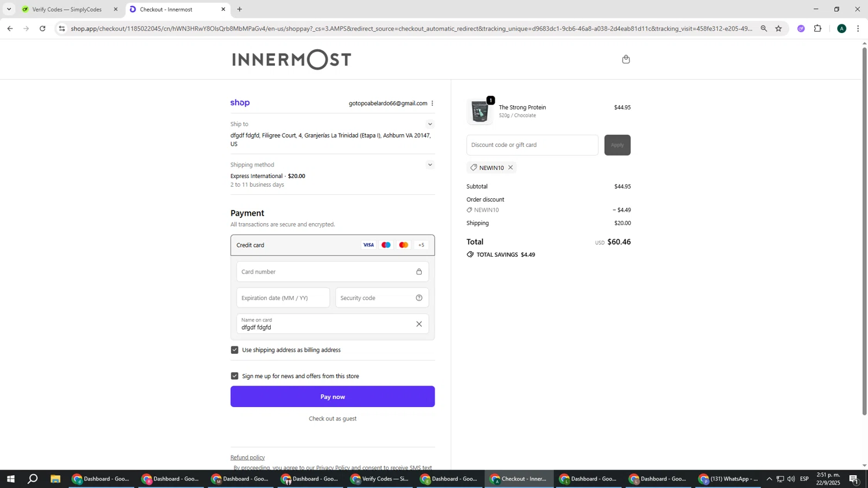Click Check out as guest link
The width and height of the screenshot is (868, 488).
332,419
